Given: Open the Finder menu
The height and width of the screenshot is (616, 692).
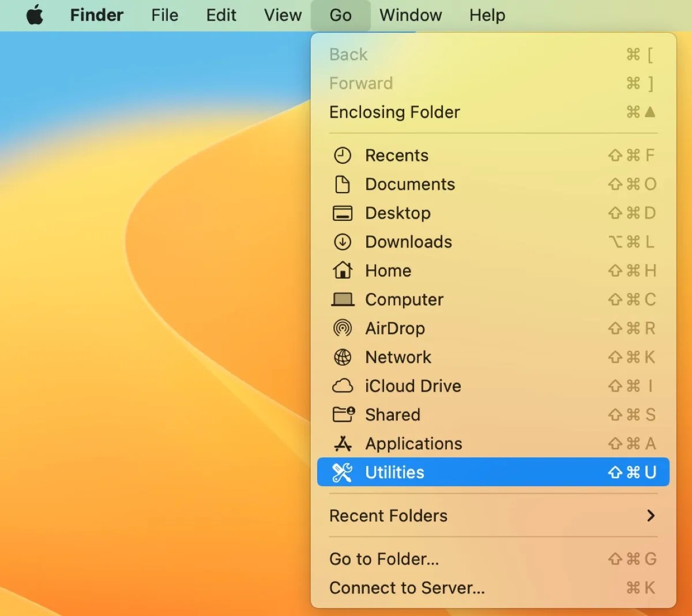Looking at the screenshot, I should pyautogui.click(x=96, y=15).
